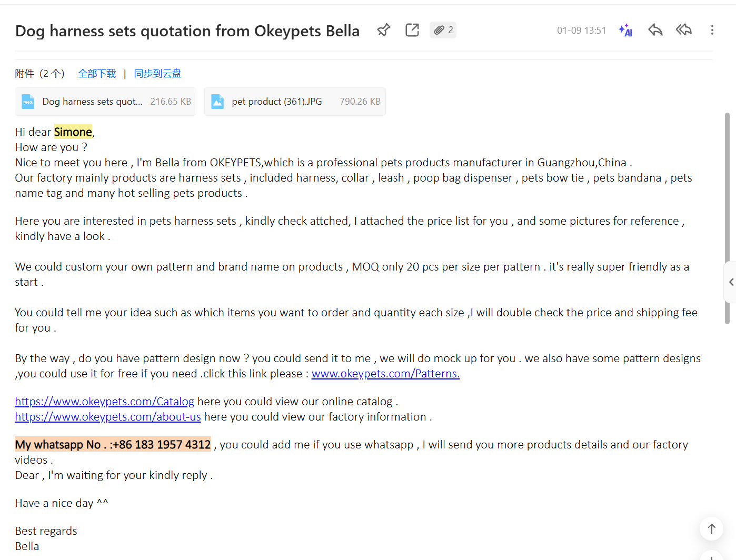
Task: Click the email subject title text
Action: pos(187,31)
